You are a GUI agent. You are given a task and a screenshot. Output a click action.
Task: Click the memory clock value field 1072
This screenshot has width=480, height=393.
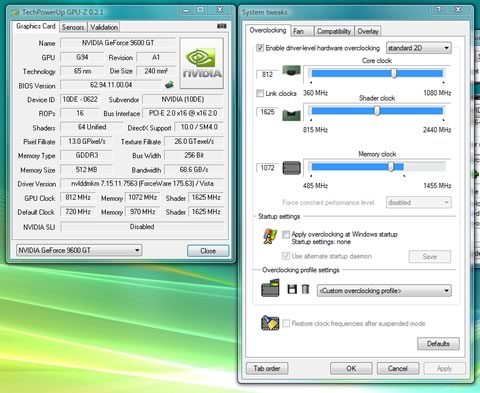point(267,168)
